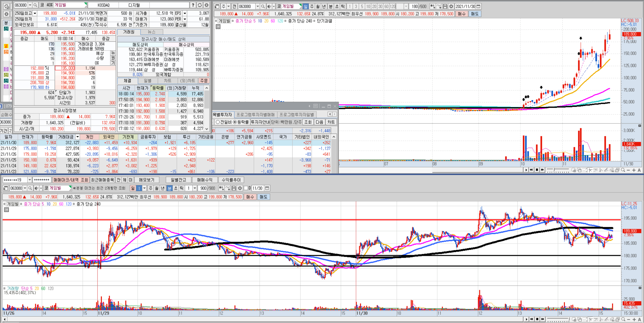Switch to the (외)차트 tab

tap(188, 81)
